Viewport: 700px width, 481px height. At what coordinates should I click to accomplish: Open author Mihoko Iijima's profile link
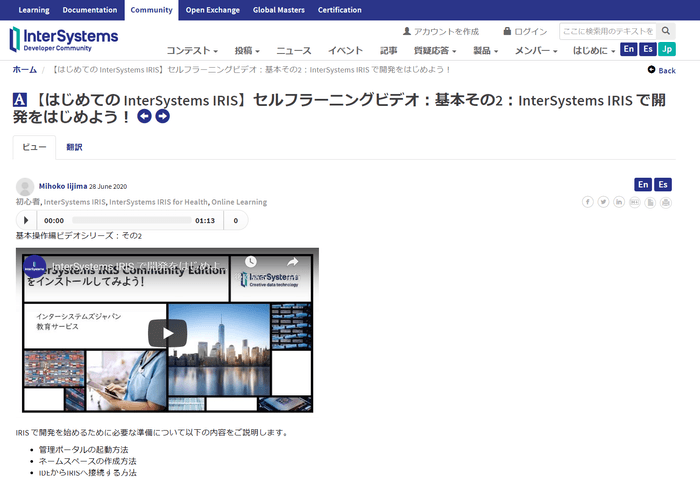pos(62,186)
